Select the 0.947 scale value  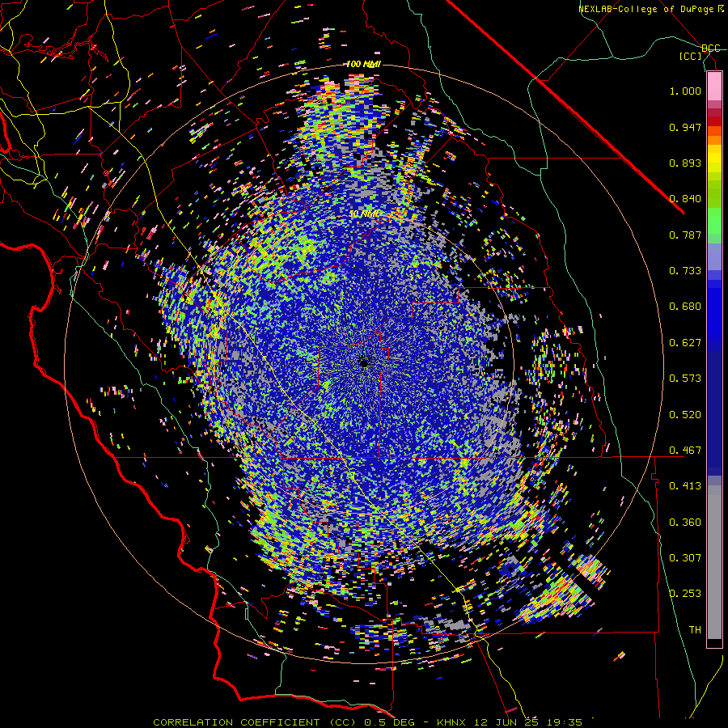click(x=685, y=127)
